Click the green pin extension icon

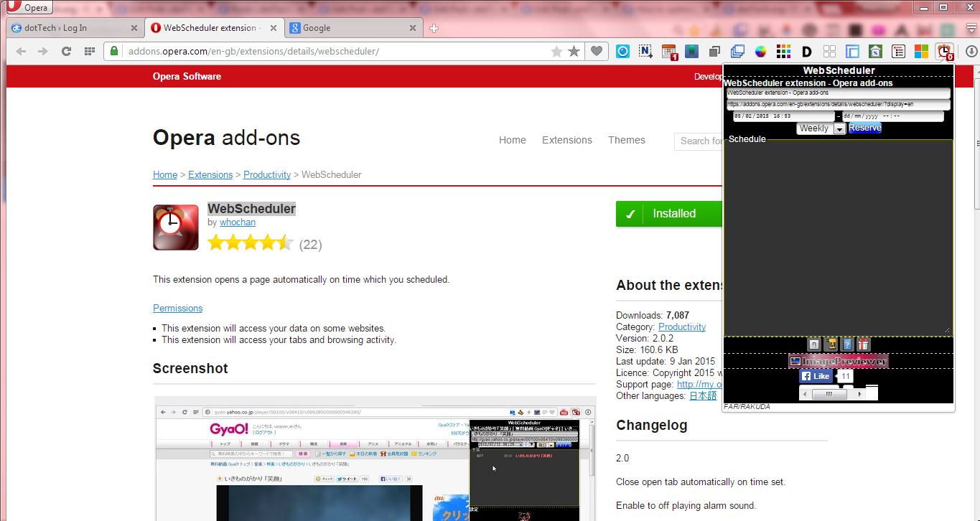[x=691, y=52]
